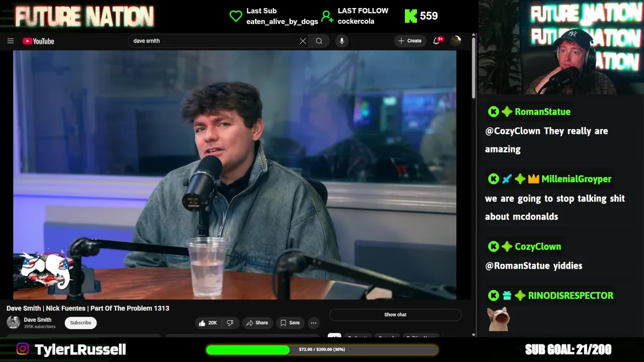Viewport: 644px width, 362px height.
Task: Click the 'cockercola' follower name
Action: tap(356, 22)
